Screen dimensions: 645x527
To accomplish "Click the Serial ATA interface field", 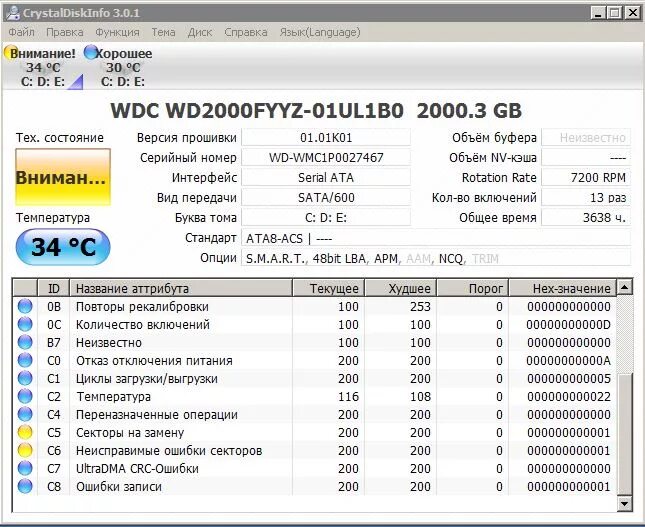I will [x=326, y=178].
